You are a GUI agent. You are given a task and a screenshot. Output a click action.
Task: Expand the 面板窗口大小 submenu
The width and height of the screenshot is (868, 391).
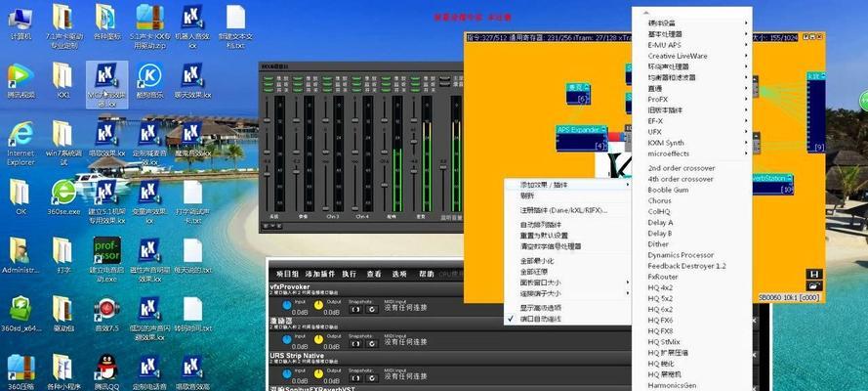(x=567, y=282)
